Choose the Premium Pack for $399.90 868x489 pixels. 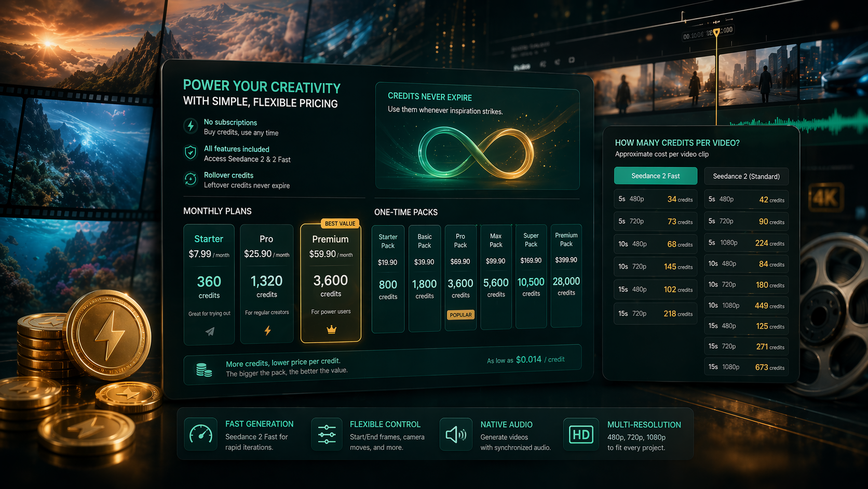pos(566,276)
